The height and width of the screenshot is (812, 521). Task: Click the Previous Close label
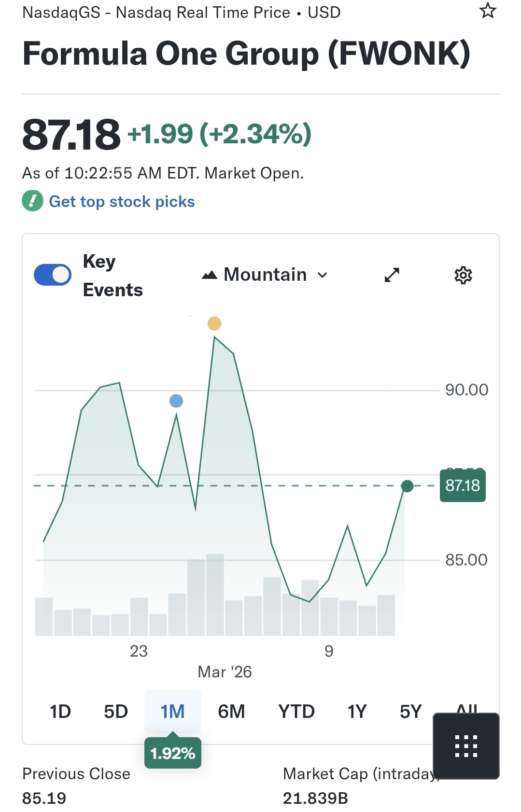[76, 773]
